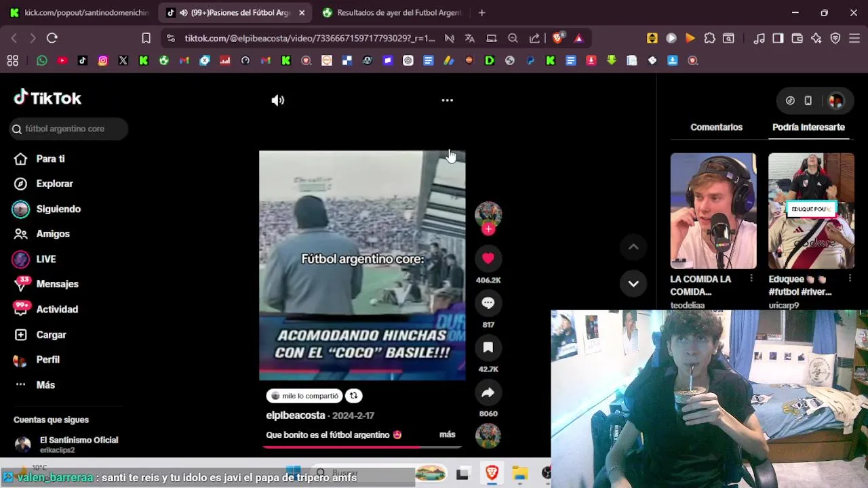Image resolution: width=868 pixels, height=488 pixels.
Task: Open more options for the Eduquee video
Action: 850,279
